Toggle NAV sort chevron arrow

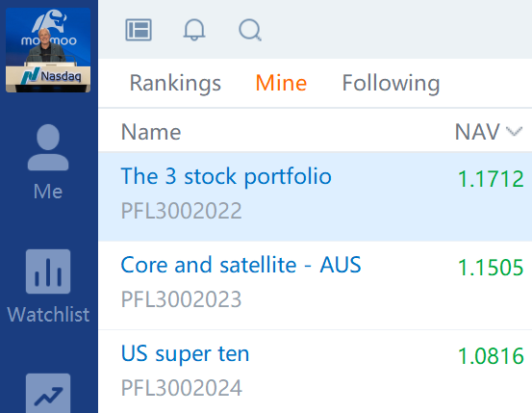coord(514,132)
